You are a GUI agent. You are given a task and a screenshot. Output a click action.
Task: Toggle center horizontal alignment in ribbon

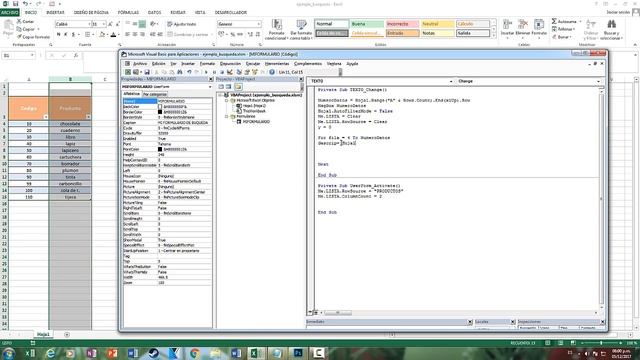click(x=135, y=35)
